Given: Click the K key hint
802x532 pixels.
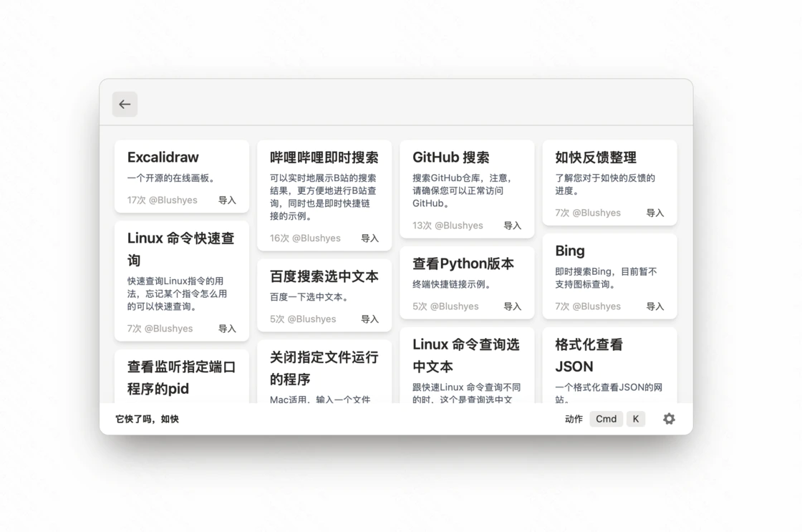Looking at the screenshot, I should [636, 419].
